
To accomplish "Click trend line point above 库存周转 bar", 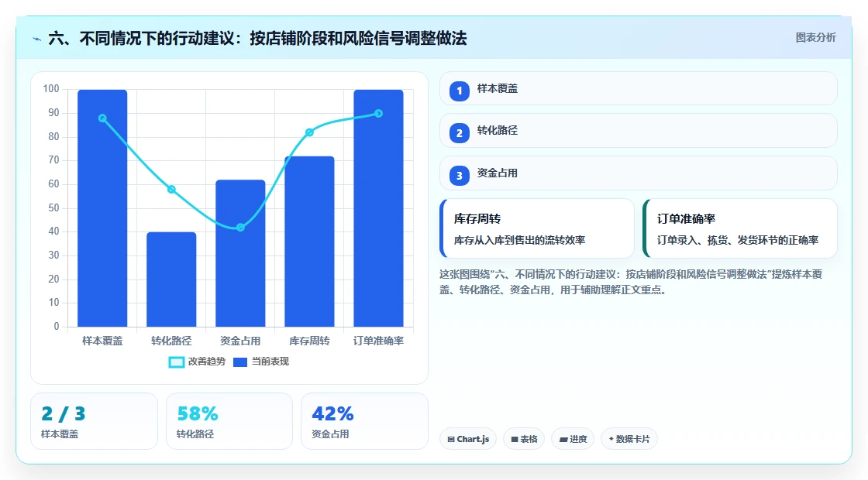I will click(x=309, y=132).
